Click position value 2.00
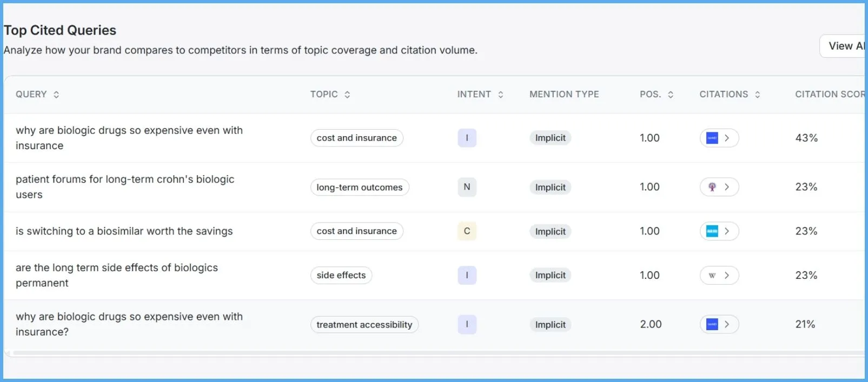 click(651, 324)
